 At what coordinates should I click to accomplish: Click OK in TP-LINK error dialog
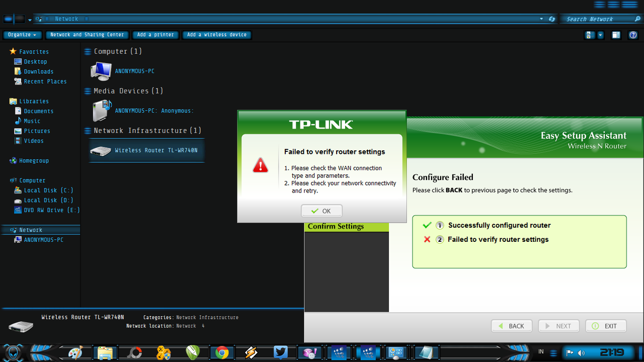point(321,211)
